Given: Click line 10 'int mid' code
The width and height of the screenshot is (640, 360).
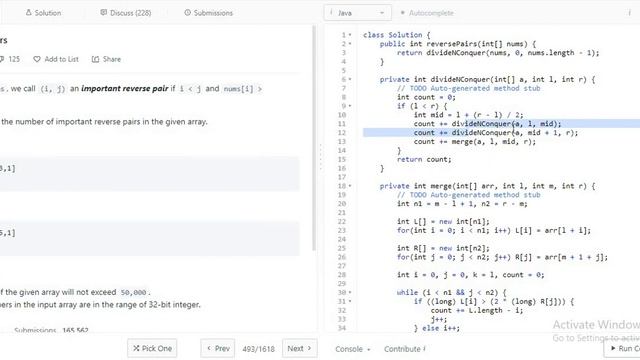Looking at the screenshot, I should pos(468,115).
